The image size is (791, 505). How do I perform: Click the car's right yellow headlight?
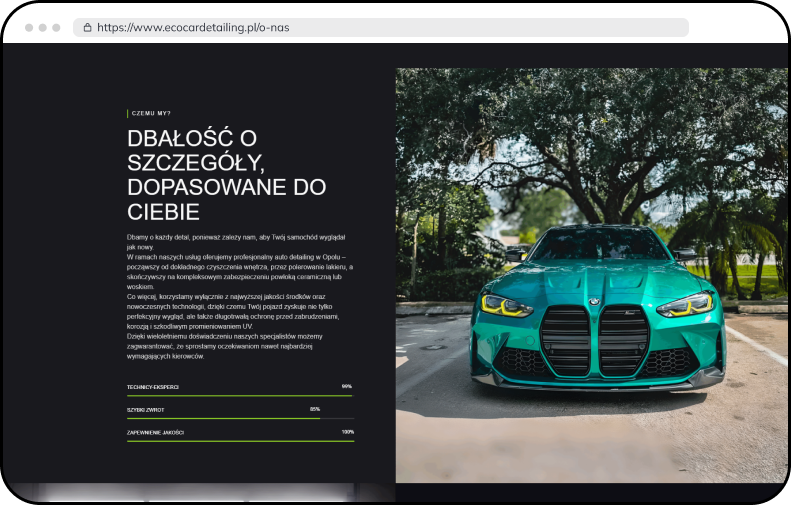point(684,304)
